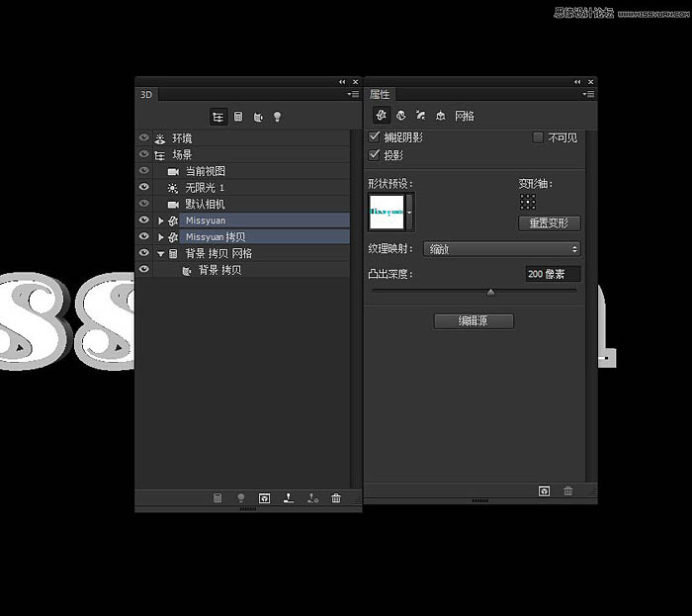Open the Coordinates properties icon tab
The width and height of the screenshot is (692, 616).
pyautogui.click(x=441, y=116)
